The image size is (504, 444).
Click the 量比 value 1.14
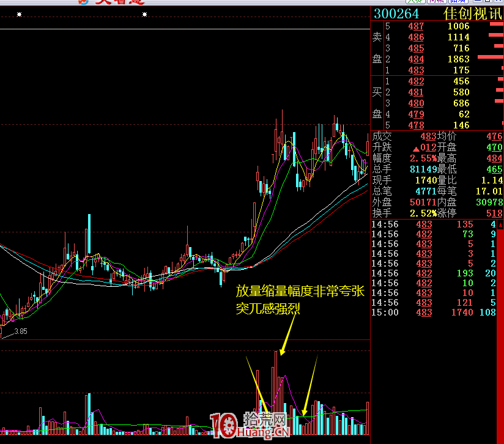tap(492, 180)
